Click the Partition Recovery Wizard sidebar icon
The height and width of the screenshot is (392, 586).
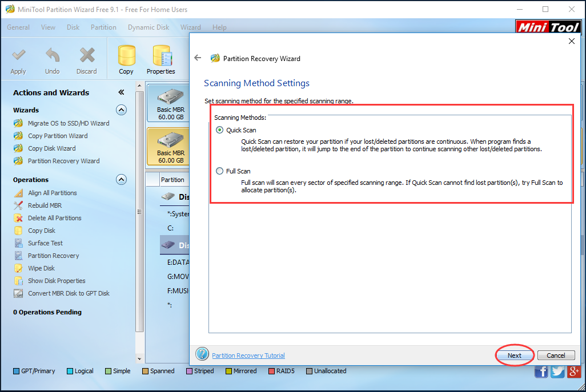[x=18, y=161]
